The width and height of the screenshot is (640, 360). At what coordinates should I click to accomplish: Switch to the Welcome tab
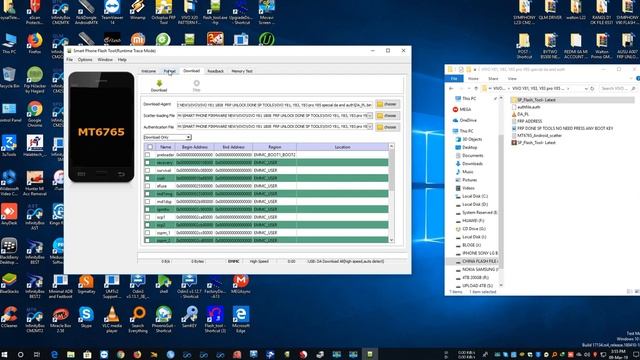pos(149,71)
